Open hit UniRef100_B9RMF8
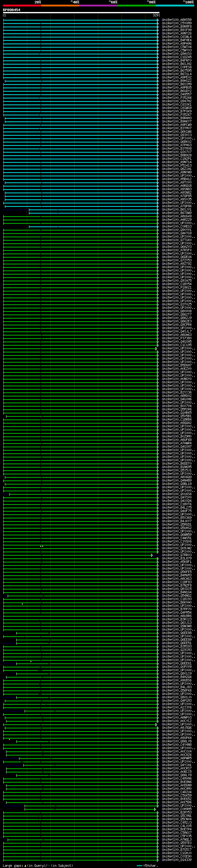Image resolution: width=197 pixels, height=868 pixels. 177,26
